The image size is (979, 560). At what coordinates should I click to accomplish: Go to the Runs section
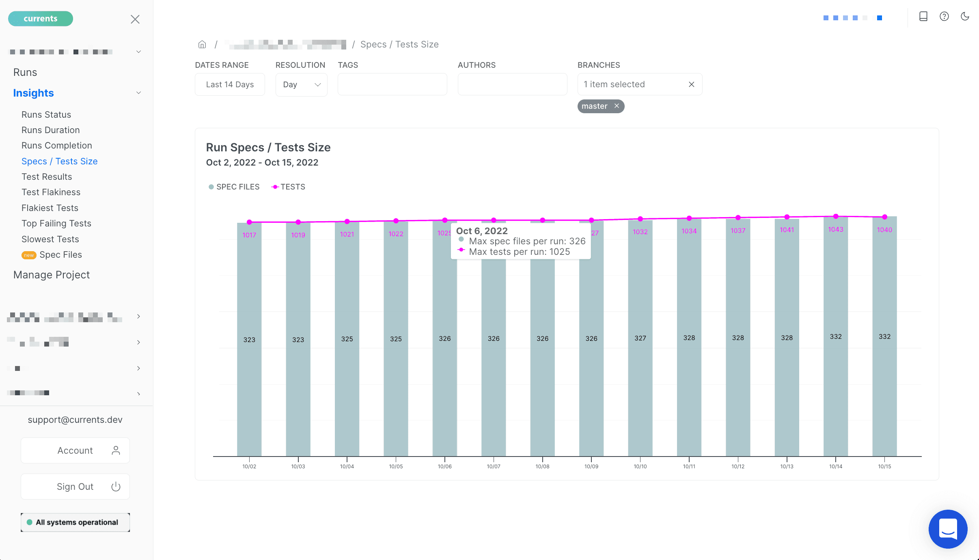(25, 72)
